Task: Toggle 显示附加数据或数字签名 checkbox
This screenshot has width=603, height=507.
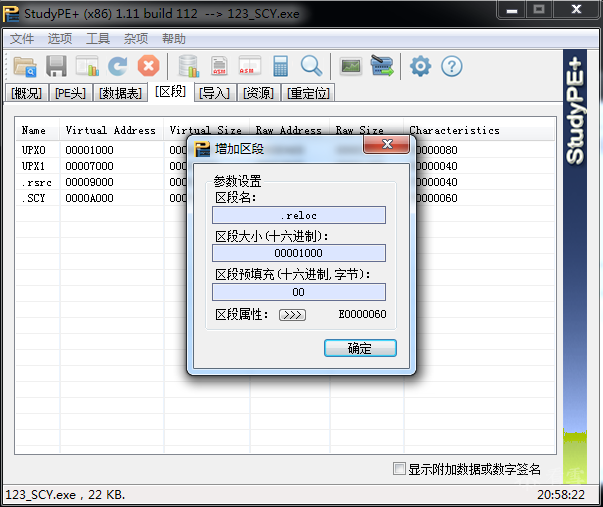Action: 399,469
